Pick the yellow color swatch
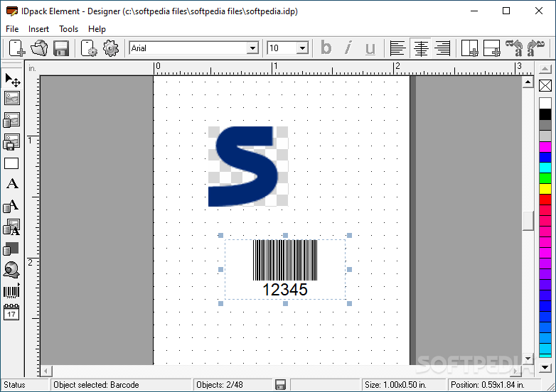 click(x=545, y=189)
